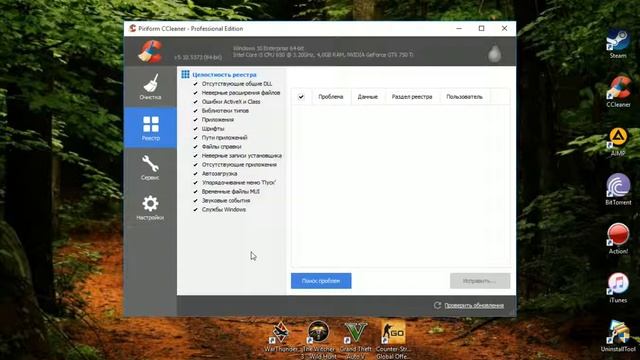The height and width of the screenshot is (360, 640).
Task: Open UninstallTool desktop shortcut
Action: click(x=618, y=336)
